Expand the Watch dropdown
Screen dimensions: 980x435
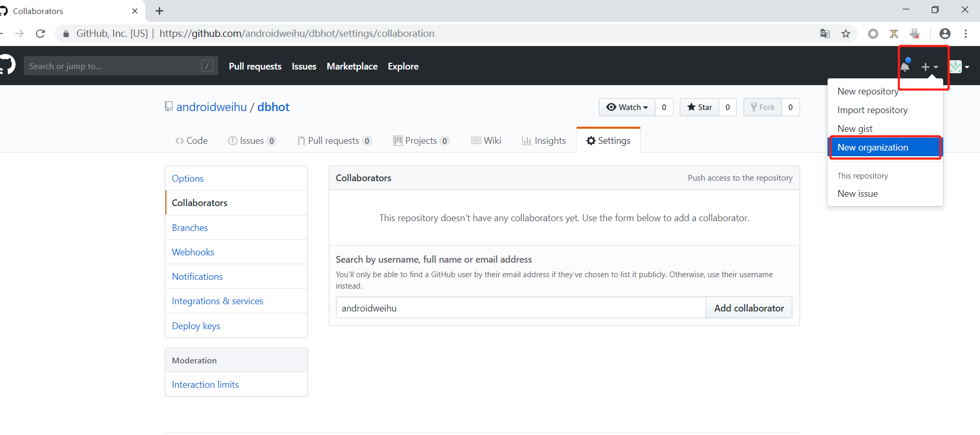(627, 107)
